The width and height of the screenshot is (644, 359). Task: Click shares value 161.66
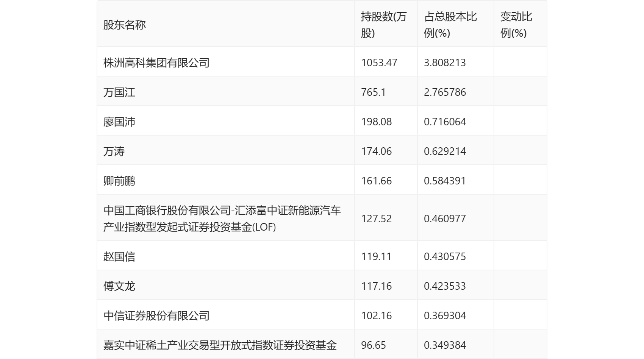[377, 181]
